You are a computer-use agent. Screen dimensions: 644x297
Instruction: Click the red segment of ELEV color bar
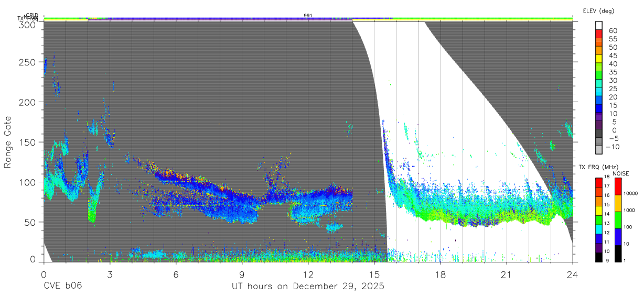click(599, 34)
